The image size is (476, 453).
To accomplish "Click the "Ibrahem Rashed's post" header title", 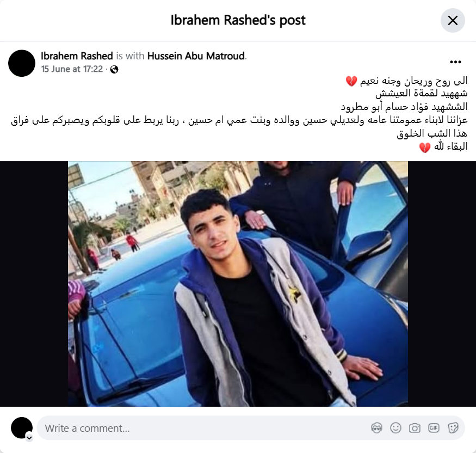I will pyautogui.click(x=238, y=20).
